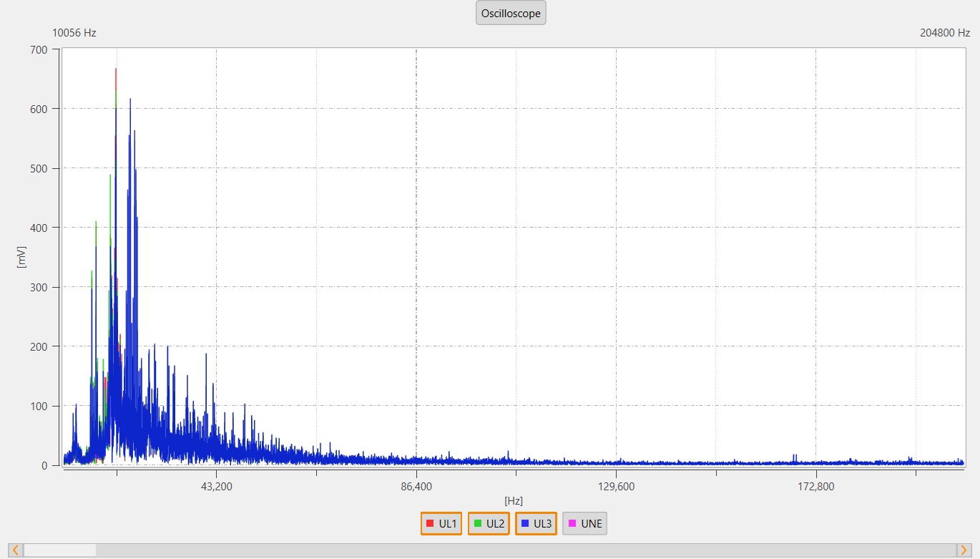Image resolution: width=980 pixels, height=559 pixels.
Task: Toggle the UL2 channel trace
Action: (489, 523)
